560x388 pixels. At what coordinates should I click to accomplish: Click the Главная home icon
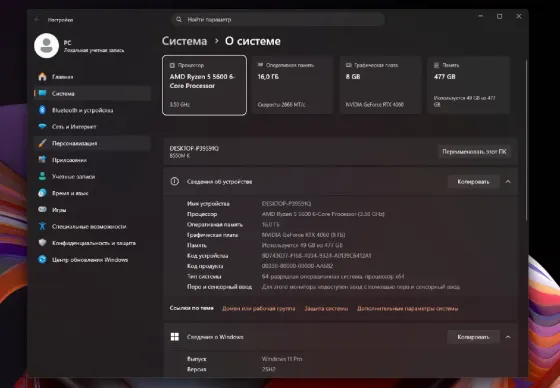pyautogui.click(x=42, y=76)
